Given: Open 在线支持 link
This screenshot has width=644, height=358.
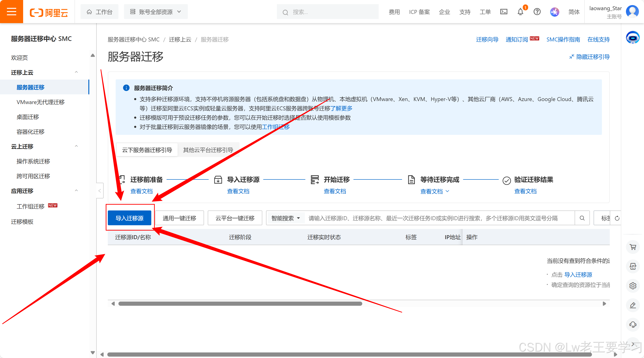Looking at the screenshot, I should [x=598, y=40].
